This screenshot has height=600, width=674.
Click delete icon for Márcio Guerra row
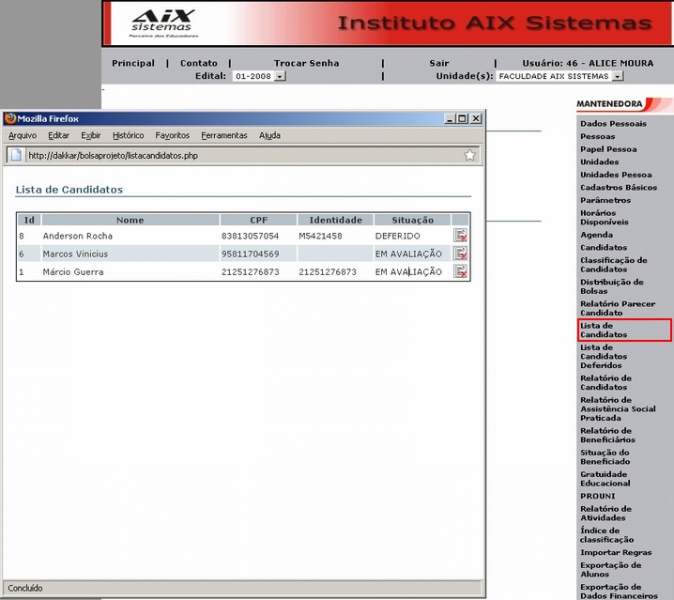[x=460, y=272]
